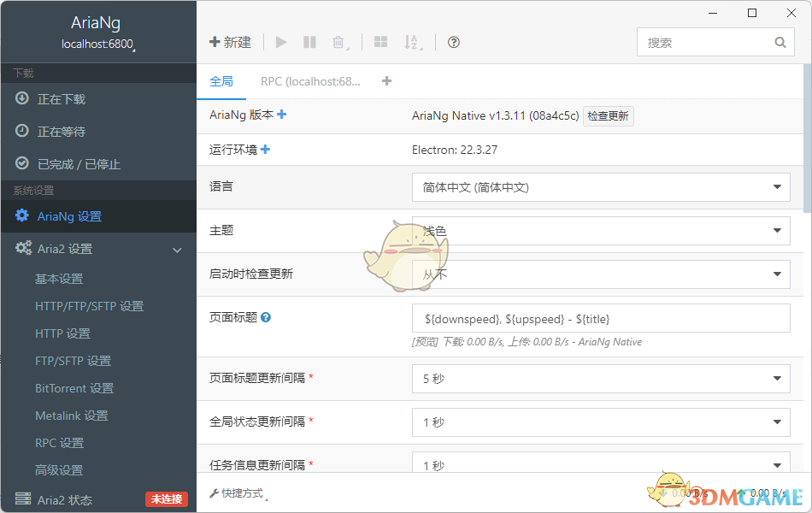Click the 页面标题 help icon
The image size is (812, 513).
(x=266, y=317)
